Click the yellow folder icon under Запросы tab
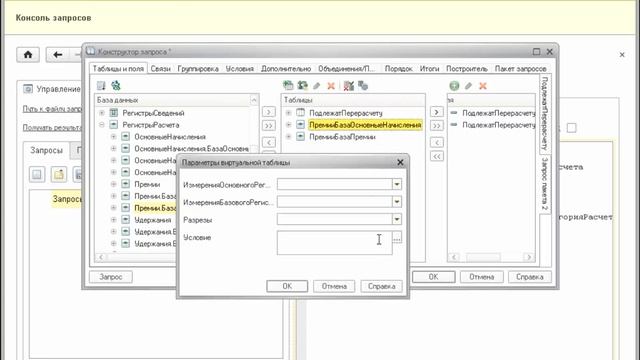 [59, 175]
